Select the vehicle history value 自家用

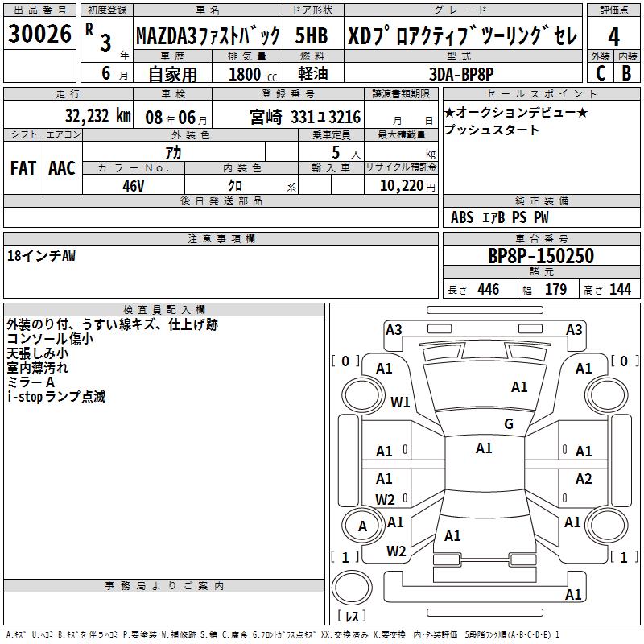point(172,74)
